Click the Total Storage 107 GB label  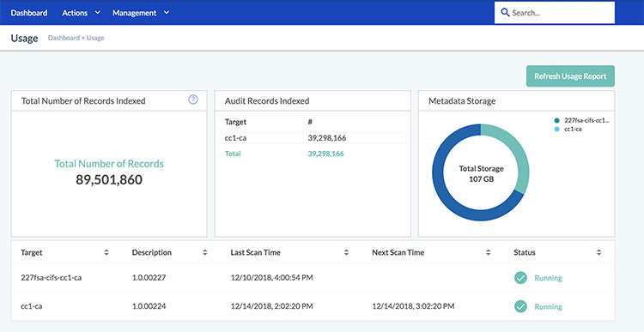click(481, 174)
